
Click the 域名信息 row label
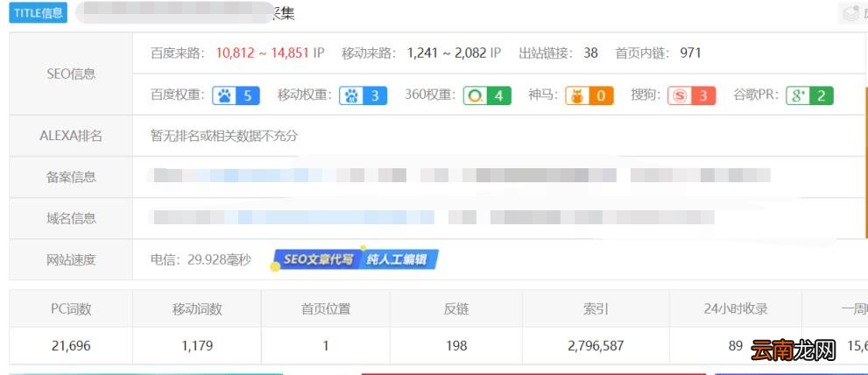(71, 218)
